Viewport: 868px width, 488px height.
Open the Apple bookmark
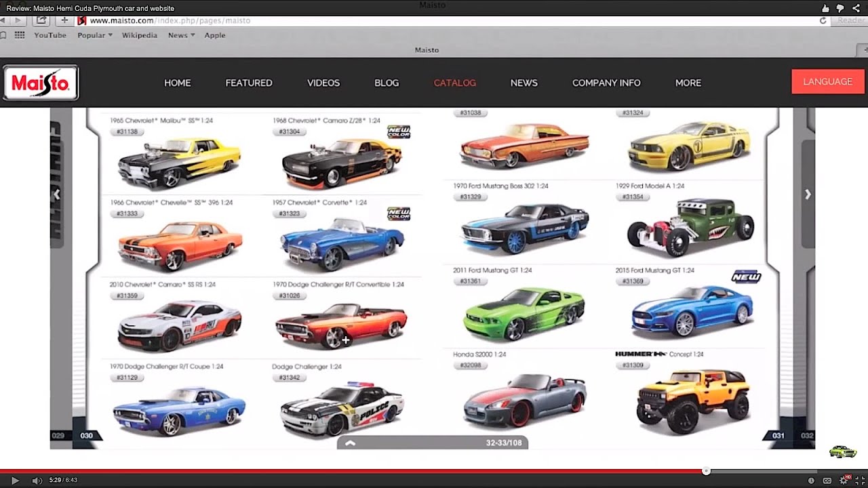point(215,35)
